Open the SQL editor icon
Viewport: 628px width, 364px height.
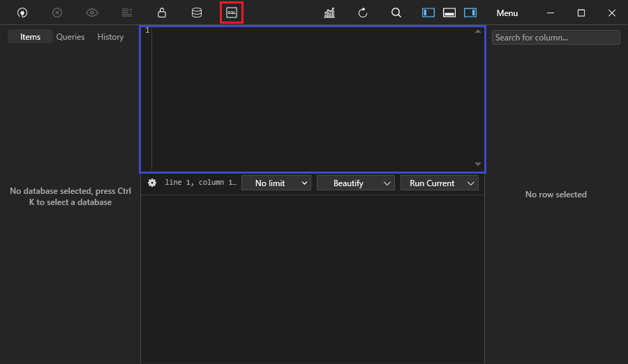232,13
